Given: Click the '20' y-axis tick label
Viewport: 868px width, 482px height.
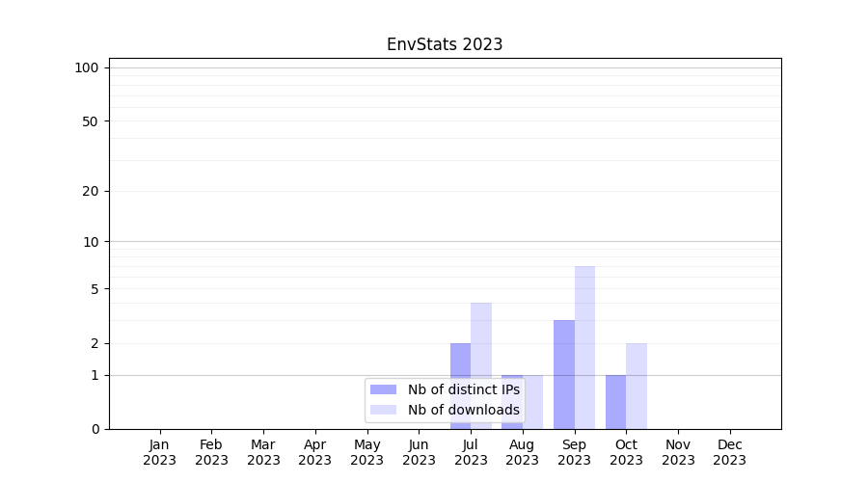Looking at the screenshot, I should [x=91, y=191].
